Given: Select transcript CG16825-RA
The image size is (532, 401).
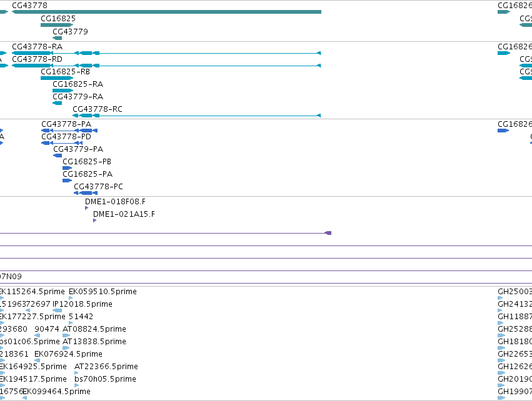Looking at the screenshot, I should [x=78, y=84].
